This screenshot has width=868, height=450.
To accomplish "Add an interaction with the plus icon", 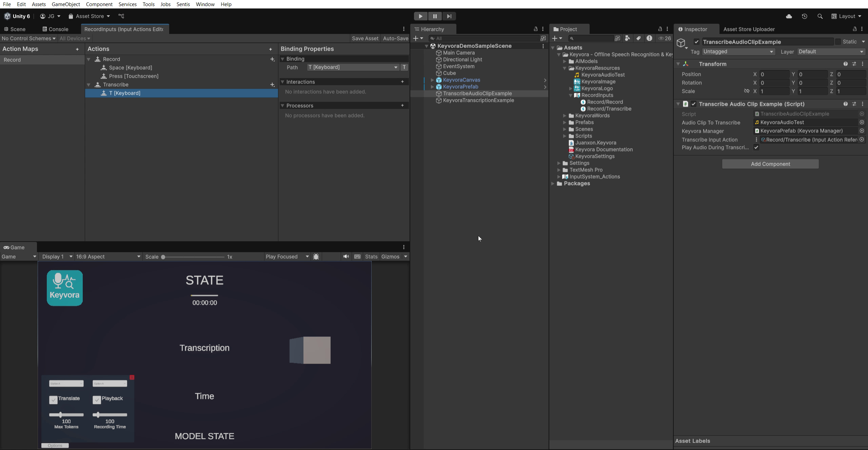I will point(402,82).
